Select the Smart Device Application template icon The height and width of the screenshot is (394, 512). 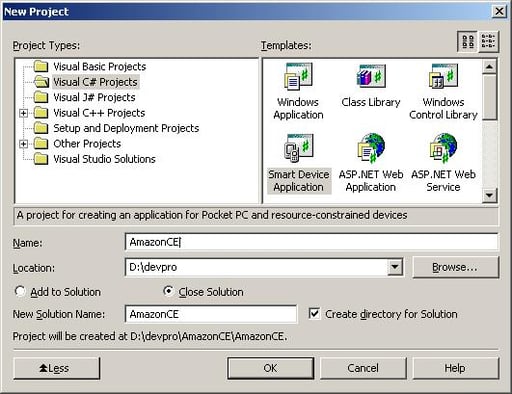click(x=298, y=148)
